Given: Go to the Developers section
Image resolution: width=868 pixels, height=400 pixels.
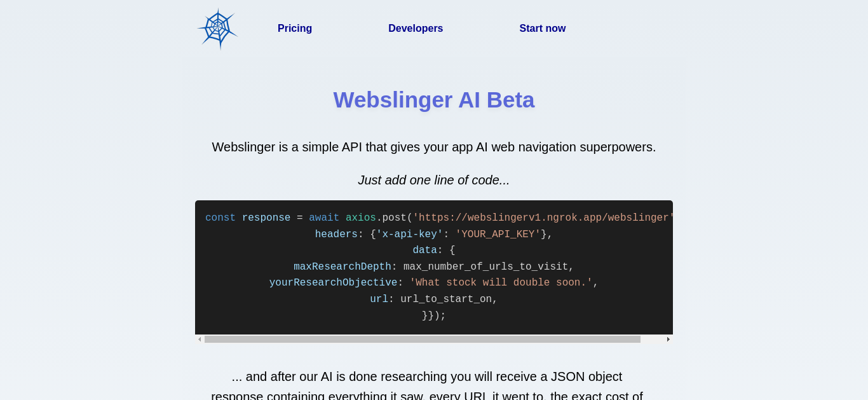Looking at the screenshot, I should click(416, 29).
